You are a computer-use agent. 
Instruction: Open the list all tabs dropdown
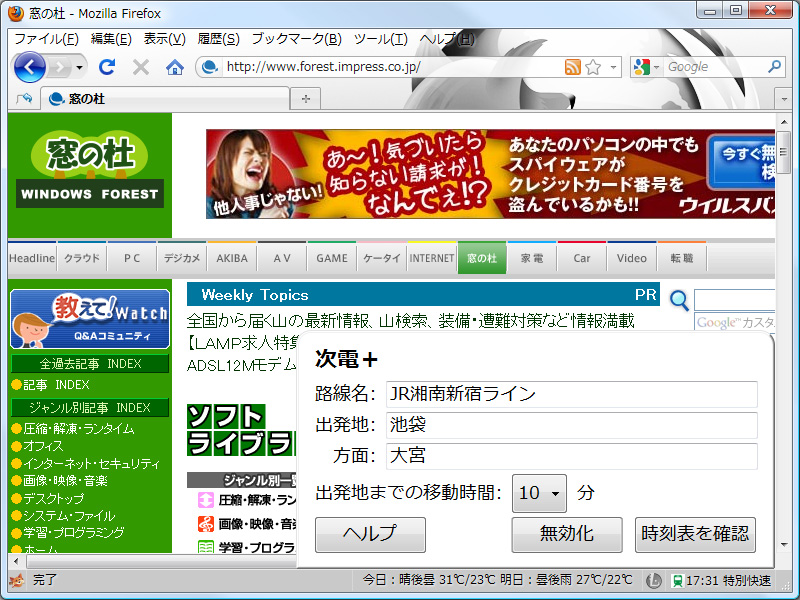point(784,99)
